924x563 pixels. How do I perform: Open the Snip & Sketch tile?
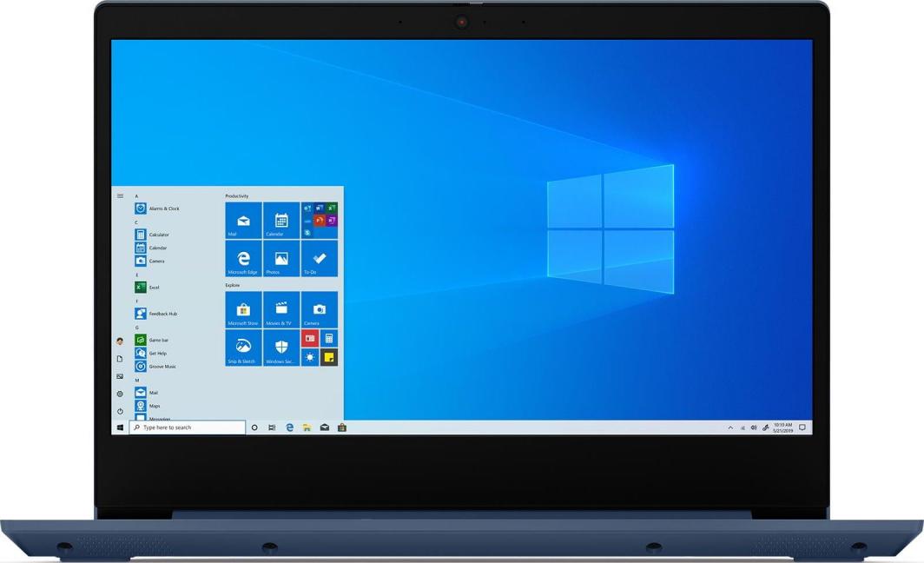[243, 348]
